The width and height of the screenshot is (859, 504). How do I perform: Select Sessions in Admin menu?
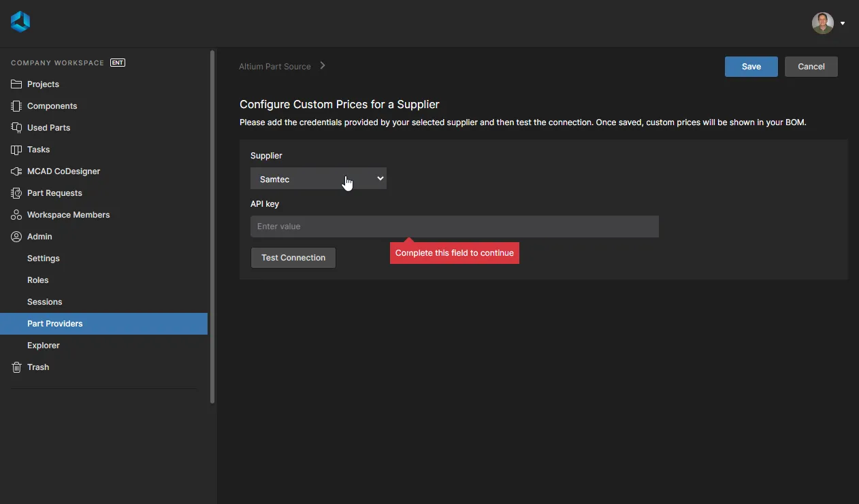45,302
